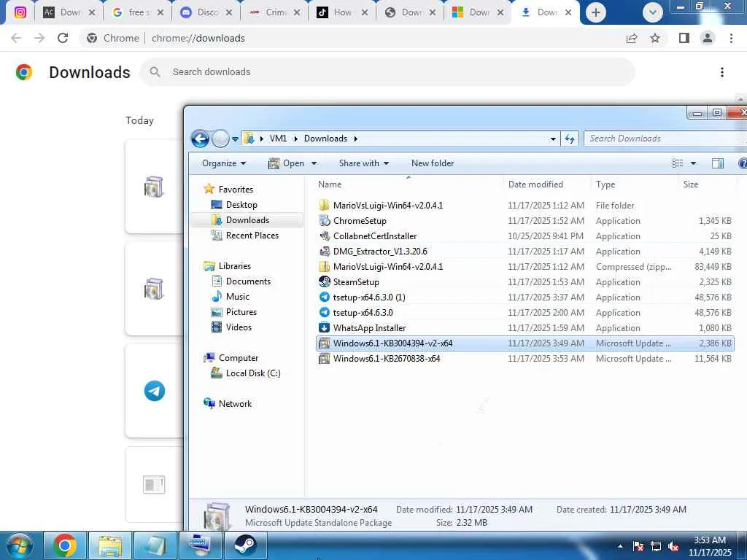The image size is (747, 560).
Task: Click first update package download icon in Chrome
Action: (154, 186)
